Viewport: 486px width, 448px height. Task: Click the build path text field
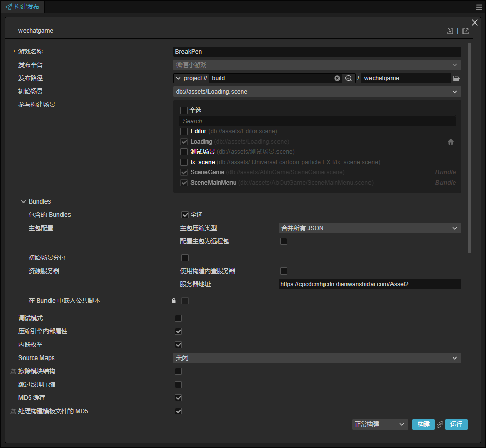(x=271, y=78)
